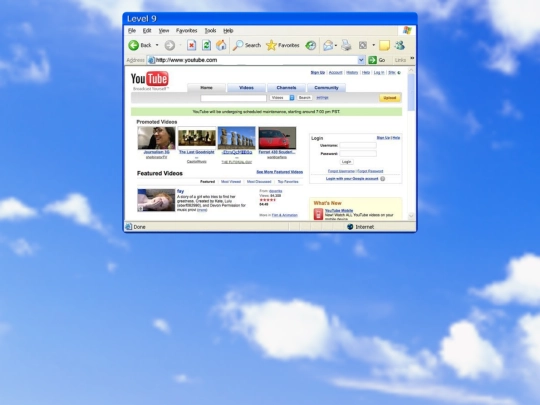Open the Search pane with the magnifier icon
The image size is (540, 405).
238,45
